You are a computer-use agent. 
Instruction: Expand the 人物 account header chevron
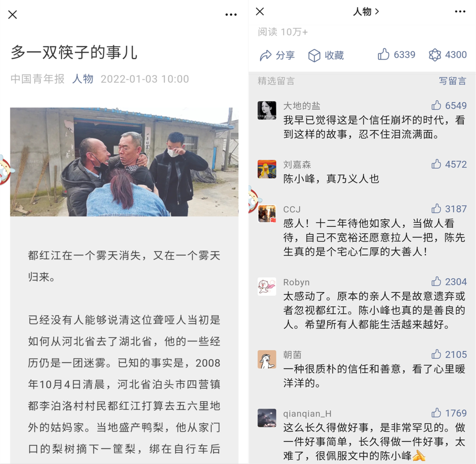pyautogui.click(x=377, y=11)
